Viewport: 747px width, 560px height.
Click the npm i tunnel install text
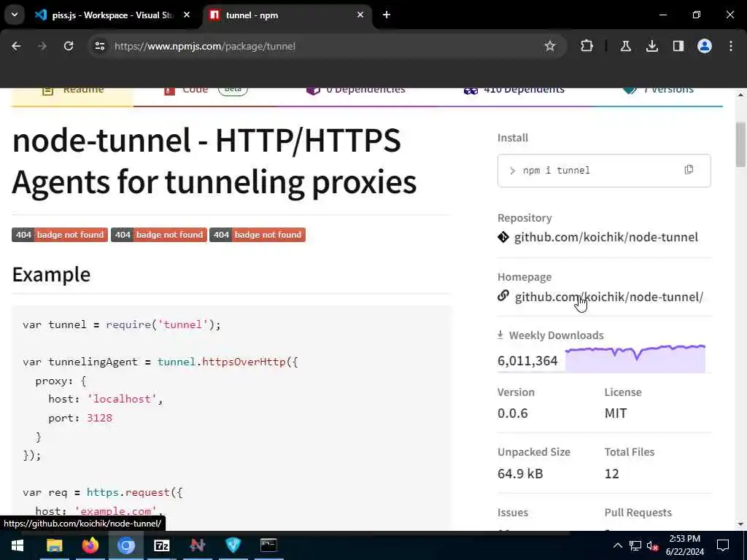(x=556, y=171)
